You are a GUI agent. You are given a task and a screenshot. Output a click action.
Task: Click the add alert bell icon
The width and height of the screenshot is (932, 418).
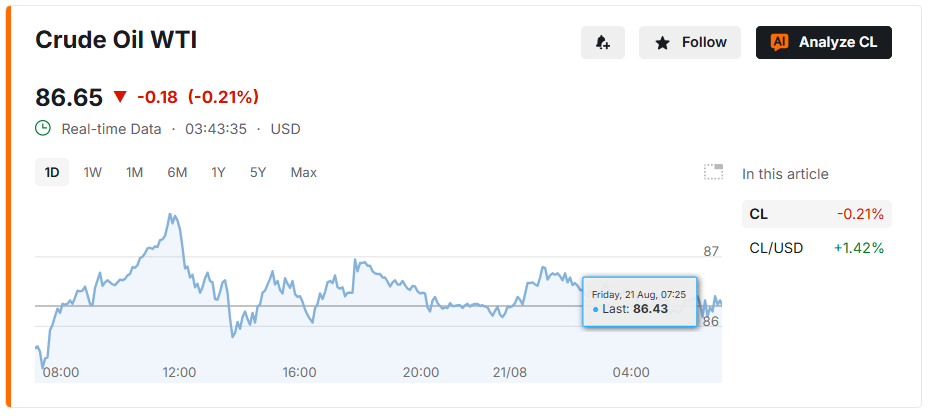603,42
